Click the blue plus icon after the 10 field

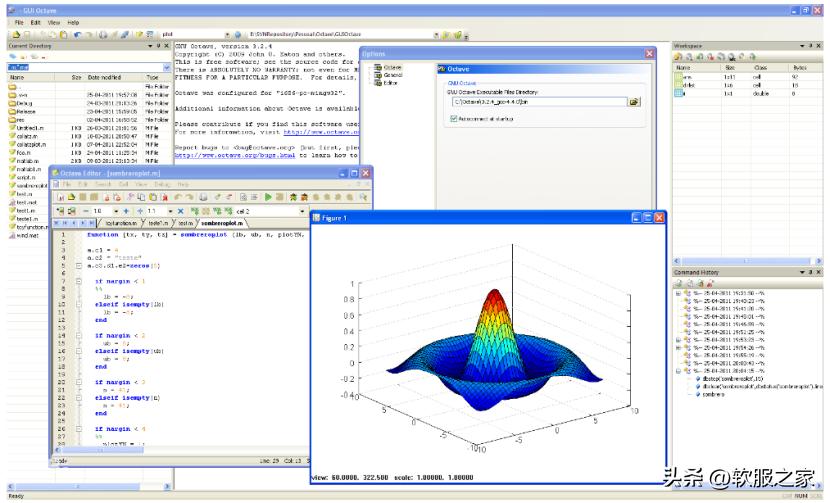126,211
